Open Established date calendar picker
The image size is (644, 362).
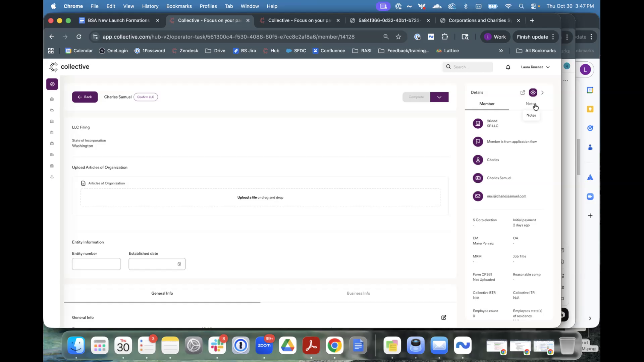coord(179,264)
